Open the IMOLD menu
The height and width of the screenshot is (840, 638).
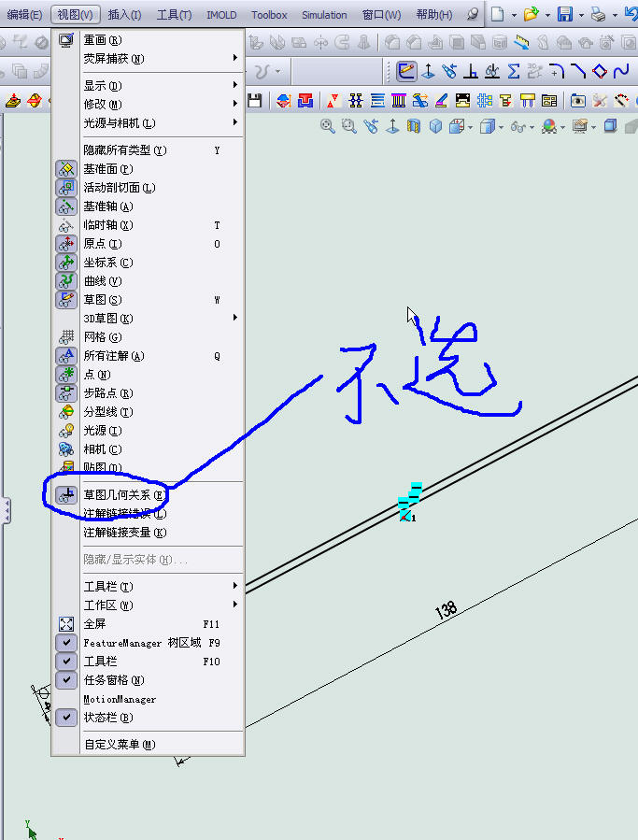tap(221, 15)
